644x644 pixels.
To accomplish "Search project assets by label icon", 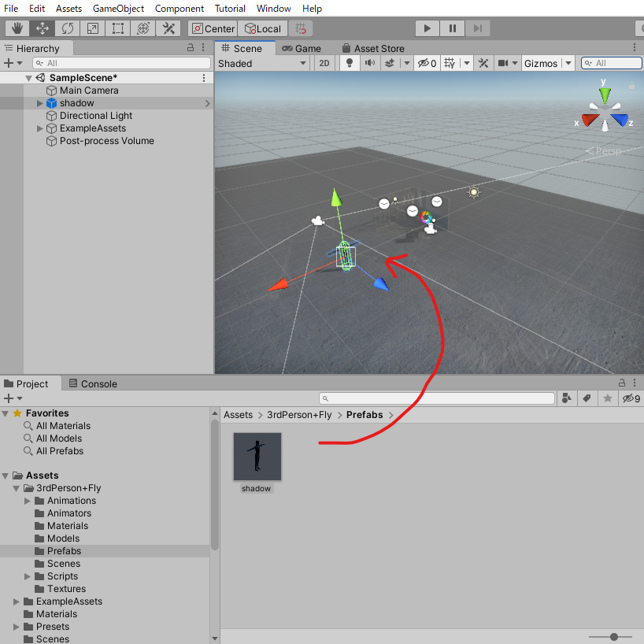I will 587,399.
